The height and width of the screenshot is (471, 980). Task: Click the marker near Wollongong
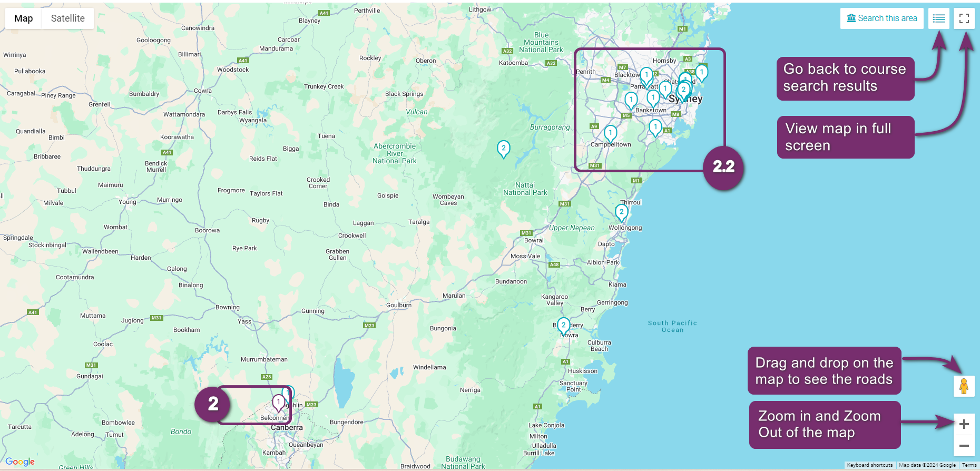[x=621, y=212]
